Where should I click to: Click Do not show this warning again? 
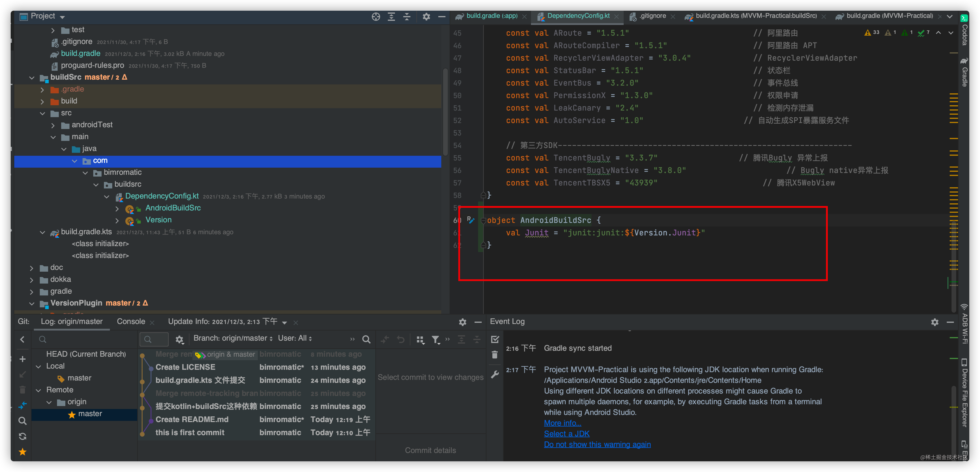coord(597,444)
